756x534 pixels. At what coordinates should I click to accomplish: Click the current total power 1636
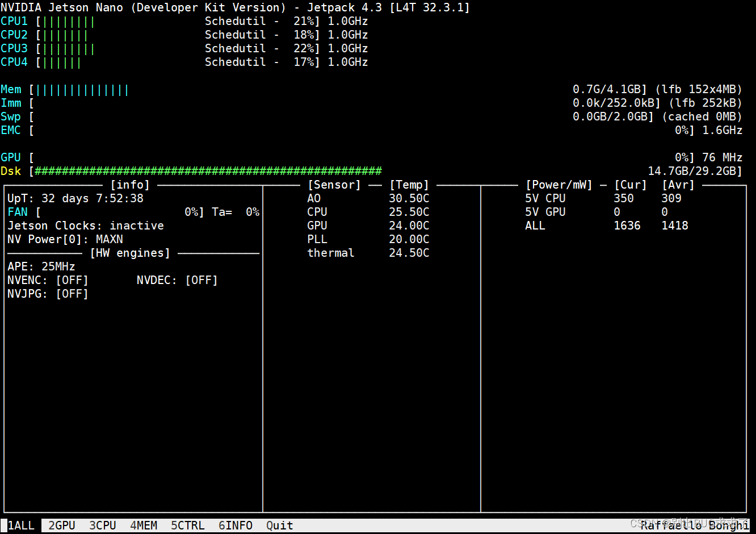627,226
